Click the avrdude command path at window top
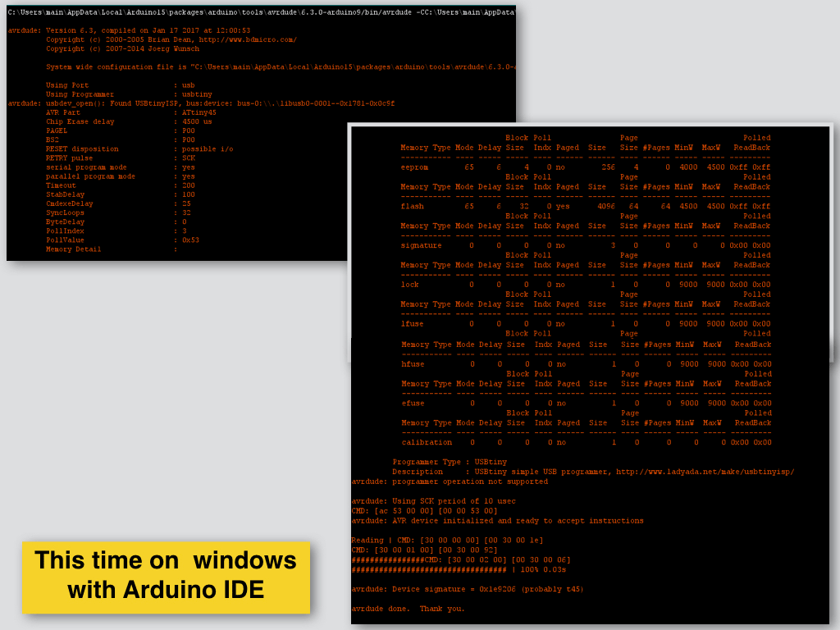Screen dimensions: 840x630 pos(262,12)
